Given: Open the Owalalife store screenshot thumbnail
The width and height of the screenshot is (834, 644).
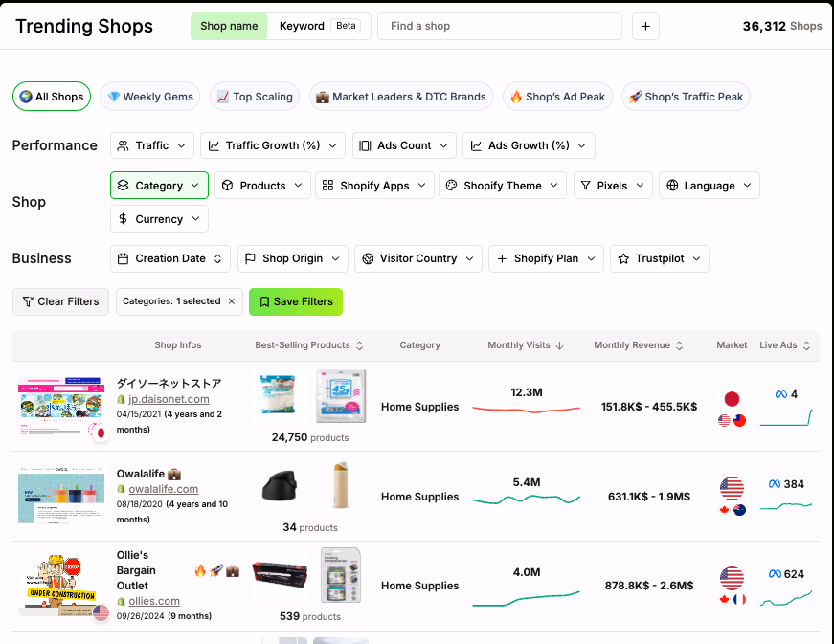Looking at the screenshot, I should pos(61,497).
